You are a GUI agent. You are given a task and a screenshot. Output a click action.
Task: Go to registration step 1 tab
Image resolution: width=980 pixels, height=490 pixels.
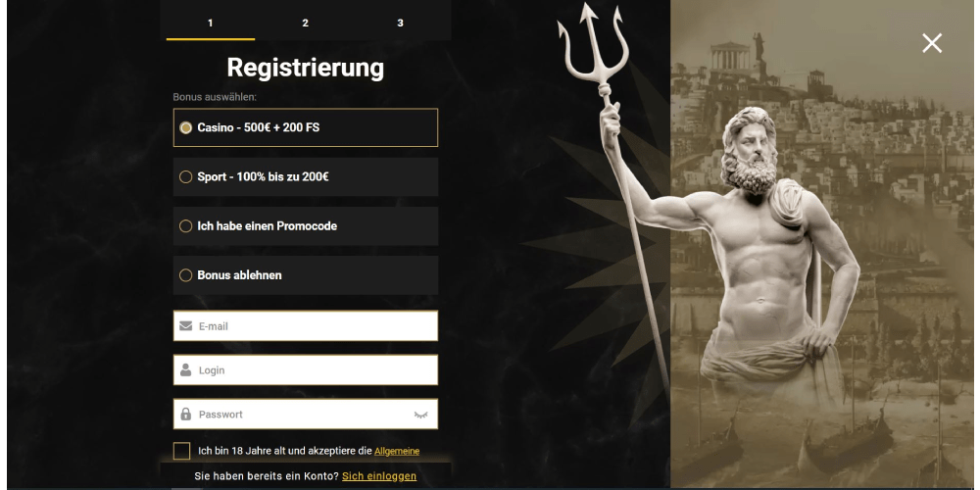point(211,24)
